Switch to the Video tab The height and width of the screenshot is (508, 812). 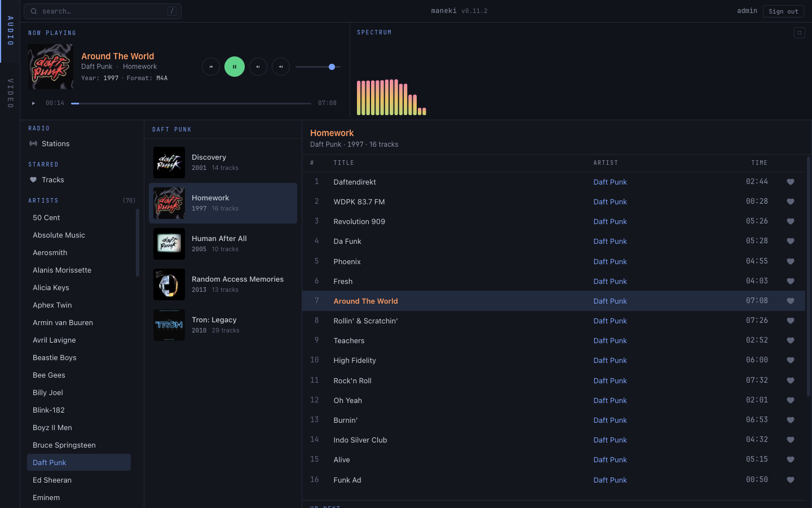[10, 94]
